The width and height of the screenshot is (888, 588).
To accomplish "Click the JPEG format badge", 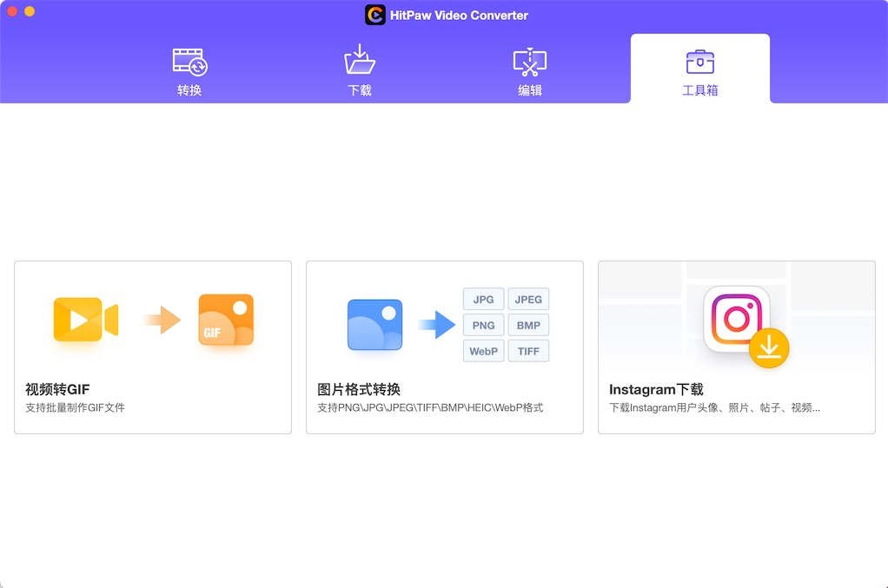I will point(528,300).
